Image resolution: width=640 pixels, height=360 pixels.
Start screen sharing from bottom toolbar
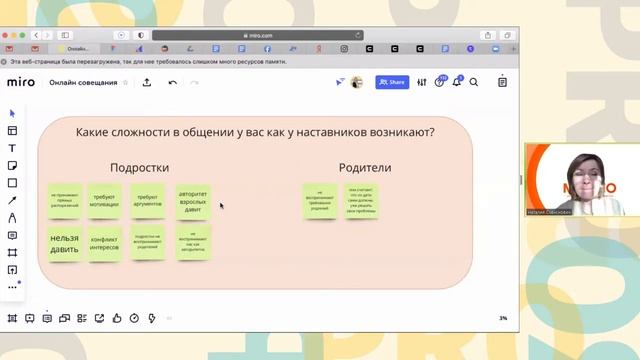tap(100, 318)
